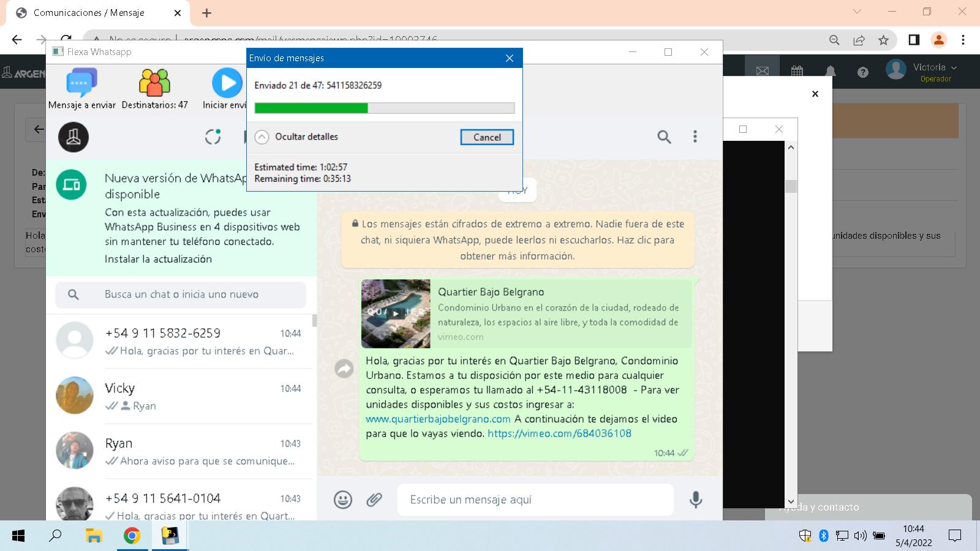This screenshot has height=551, width=980.
Task: Click Chrome zoom magnifier icon
Action: coord(834,40)
